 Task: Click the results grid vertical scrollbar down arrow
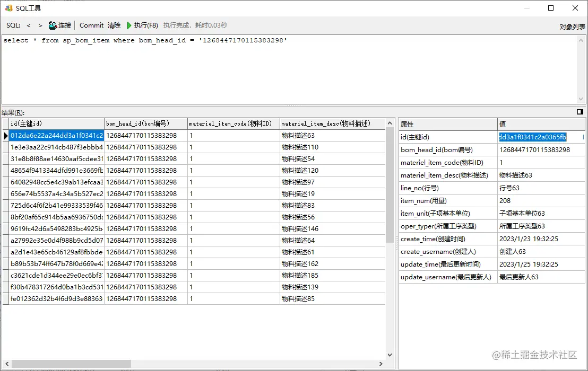390,355
